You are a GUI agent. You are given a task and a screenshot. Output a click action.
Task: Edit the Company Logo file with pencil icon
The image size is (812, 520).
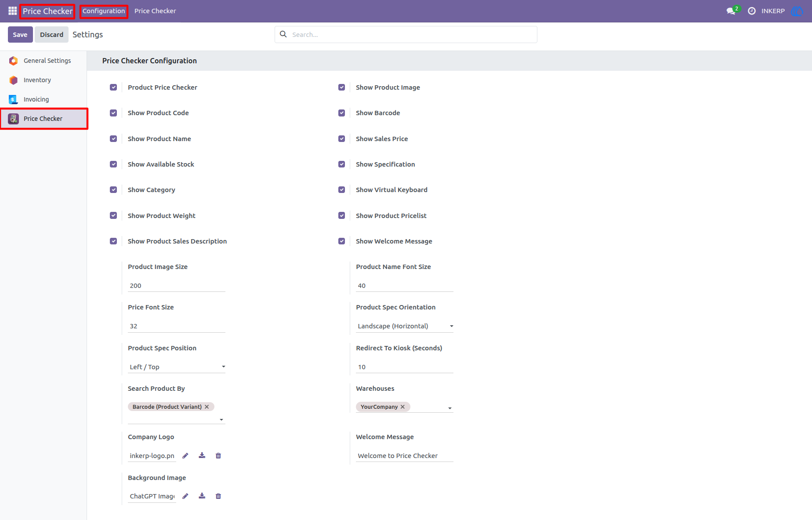[185, 456]
